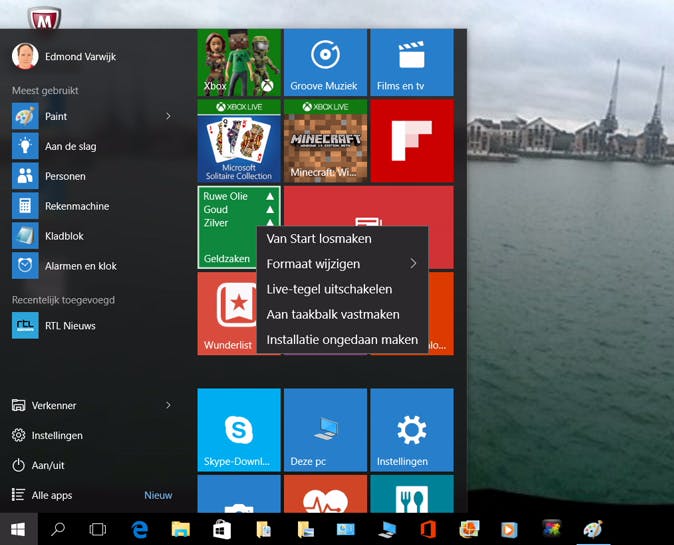The image size is (674, 545).
Task: Click Installatie ongedaan maken
Action: 342,340
